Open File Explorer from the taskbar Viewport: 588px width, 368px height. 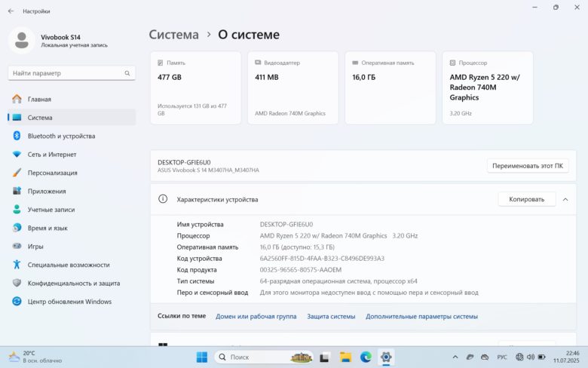345,357
